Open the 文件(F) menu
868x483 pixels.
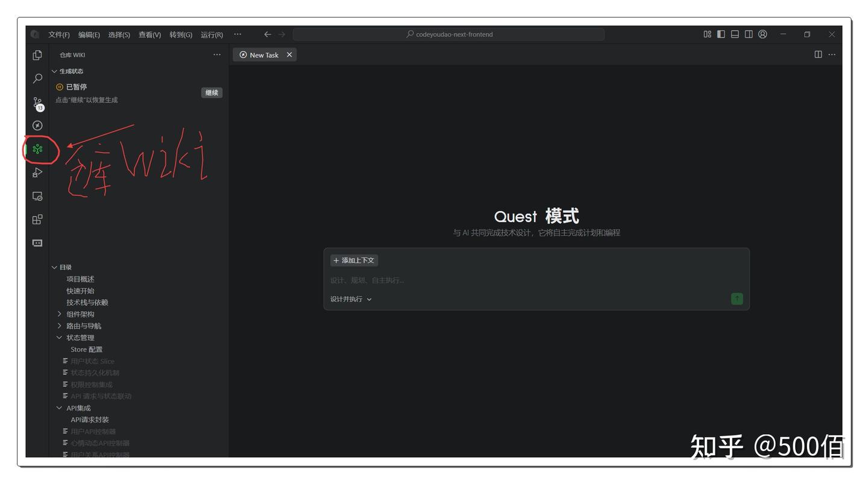coord(58,34)
